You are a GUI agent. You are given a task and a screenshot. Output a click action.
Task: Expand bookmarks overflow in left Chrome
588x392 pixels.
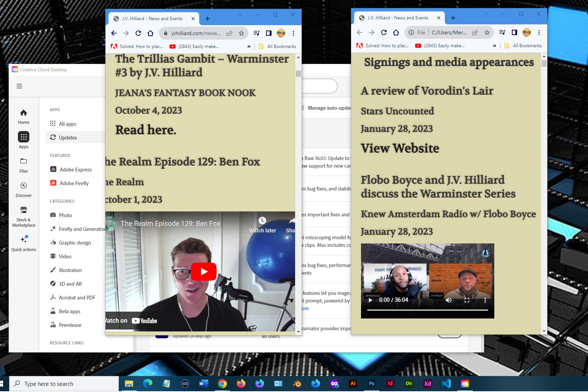pyautogui.click(x=249, y=46)
